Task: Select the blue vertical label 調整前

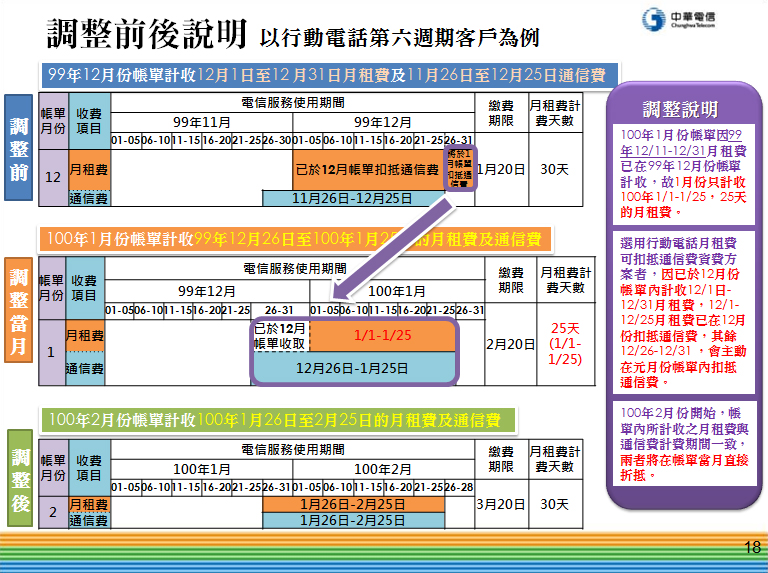Action: click(19, 147)
